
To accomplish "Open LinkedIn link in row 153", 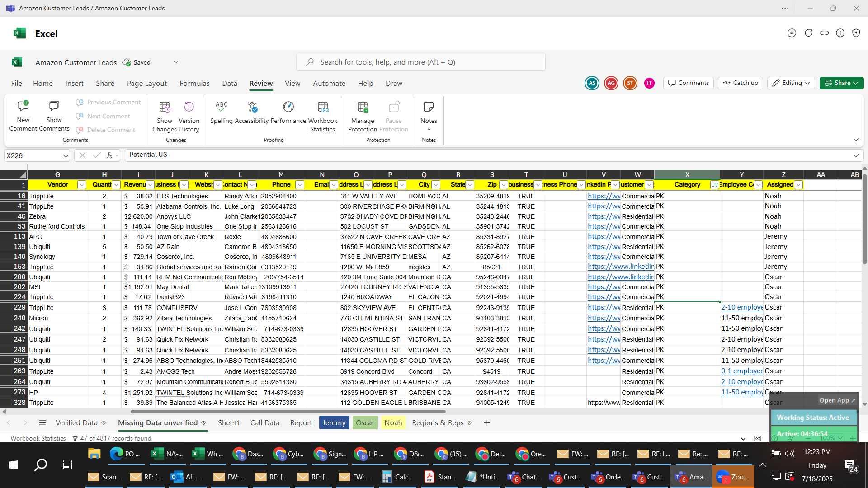I will click(621, 267).
